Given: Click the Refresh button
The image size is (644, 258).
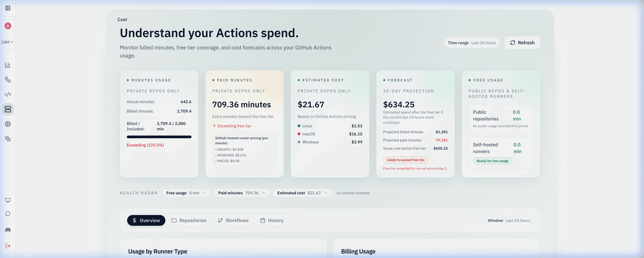Looking at the screenshot, I should coord(522,43).
